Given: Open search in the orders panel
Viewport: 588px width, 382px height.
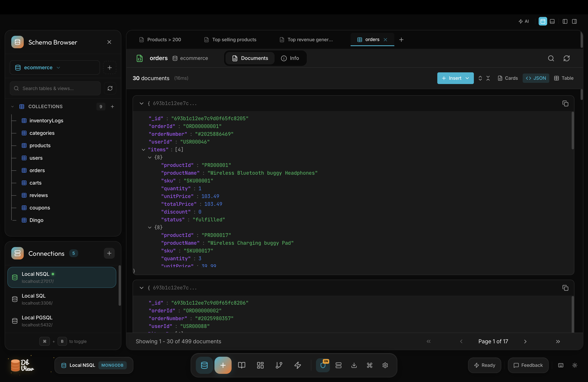Looking at the screenshot, I should 551,58.
